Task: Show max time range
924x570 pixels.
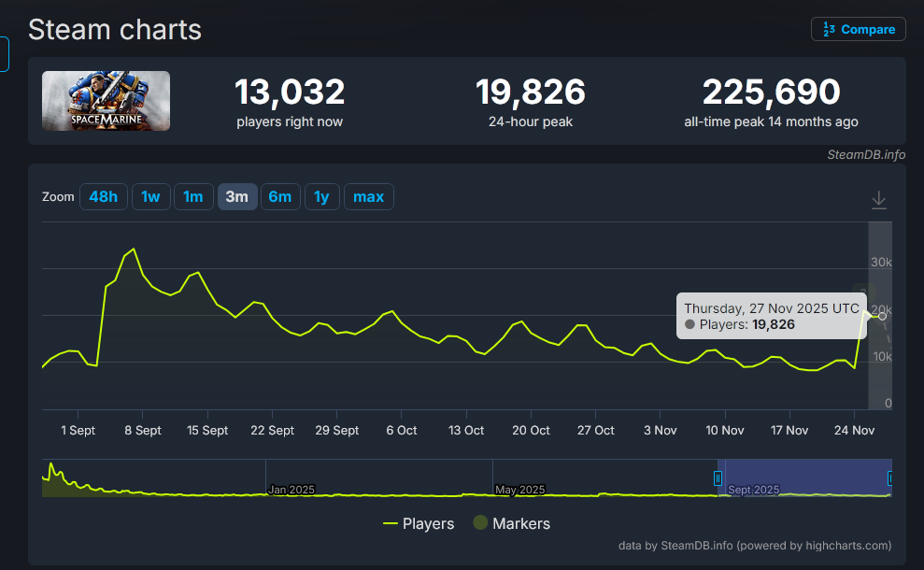Action: click(368, 197)
